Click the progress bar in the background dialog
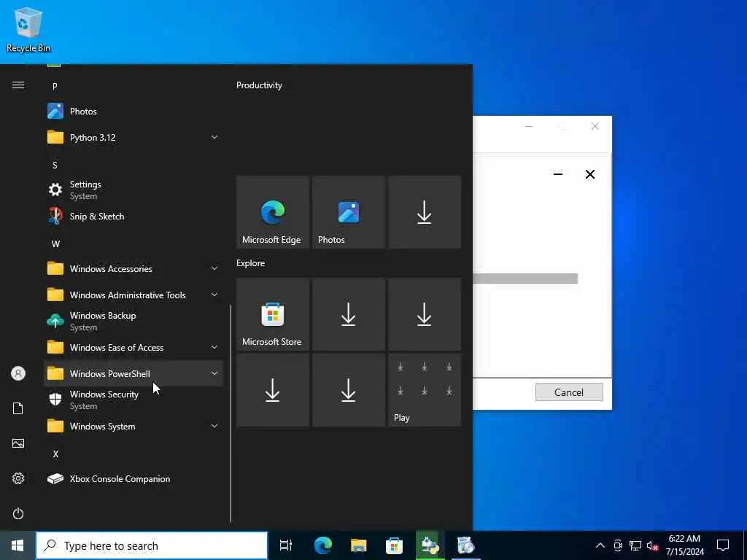 click(x=525, y=279)
